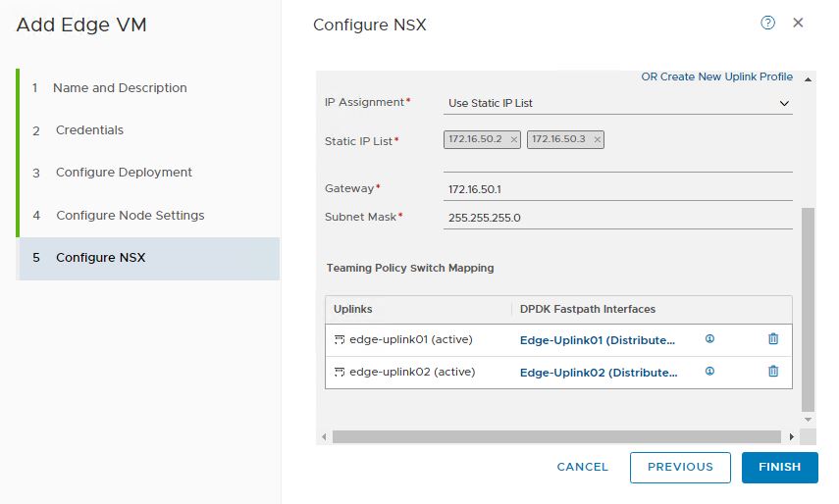The width and height of the screenshot is (839, 504).
Task: Click info icon for Edge-Uplink02 interface
Action: click(709, 372)
